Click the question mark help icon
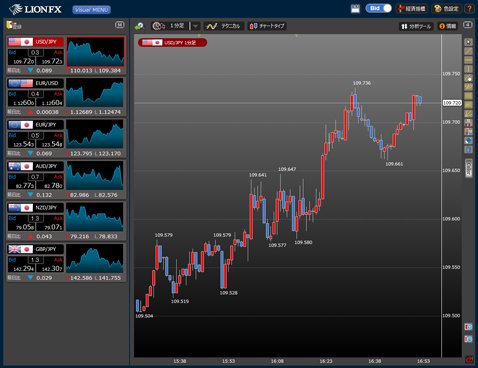478x368 pixels. click(469, 9)
